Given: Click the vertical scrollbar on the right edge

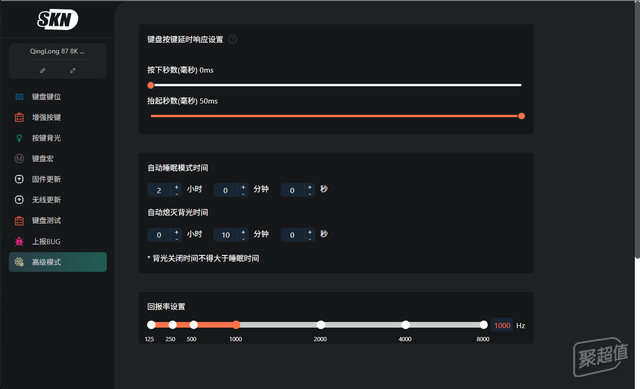Looking at the screenshot, I should point(638,130).
